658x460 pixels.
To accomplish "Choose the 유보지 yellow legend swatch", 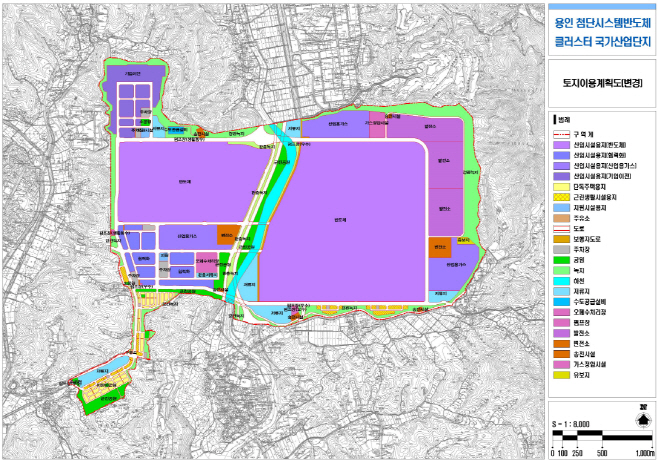I will click(560, 377).
